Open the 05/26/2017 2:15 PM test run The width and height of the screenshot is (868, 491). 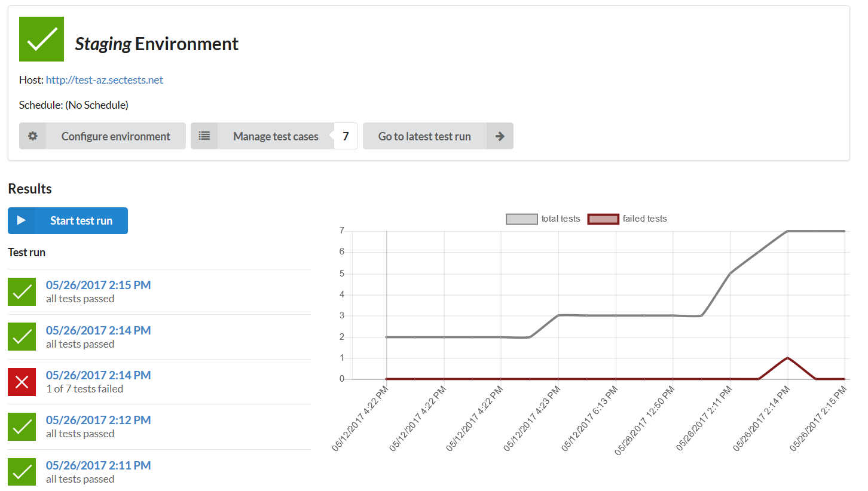coord(98,286)
